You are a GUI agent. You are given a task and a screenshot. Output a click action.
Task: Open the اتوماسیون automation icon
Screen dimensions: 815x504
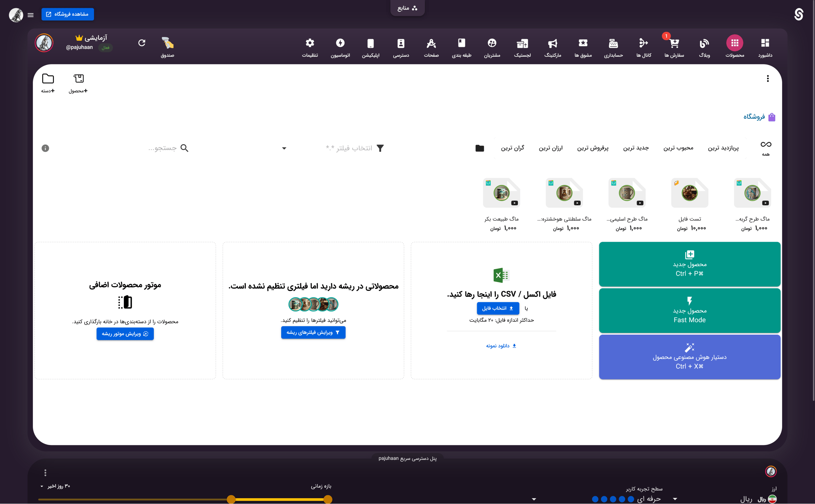(340, 47)
